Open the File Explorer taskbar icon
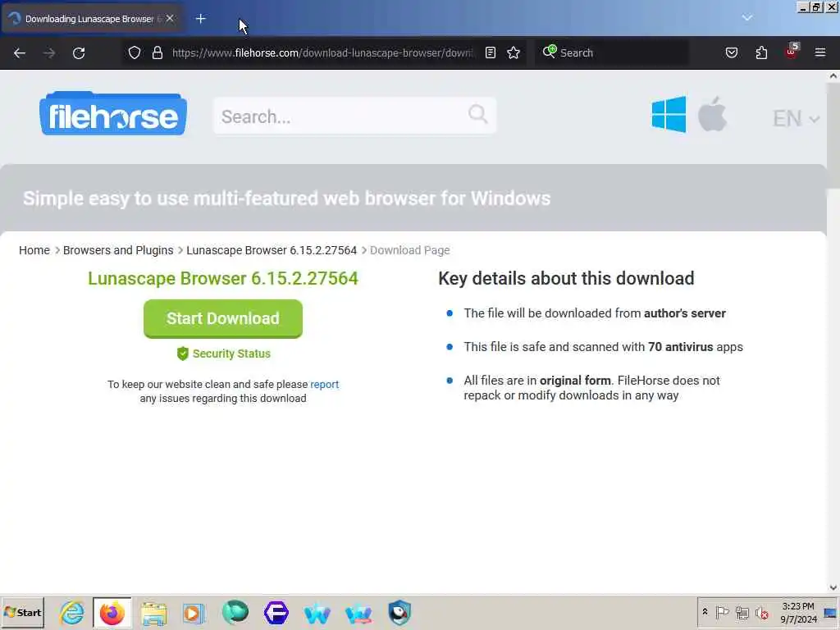 153,614
